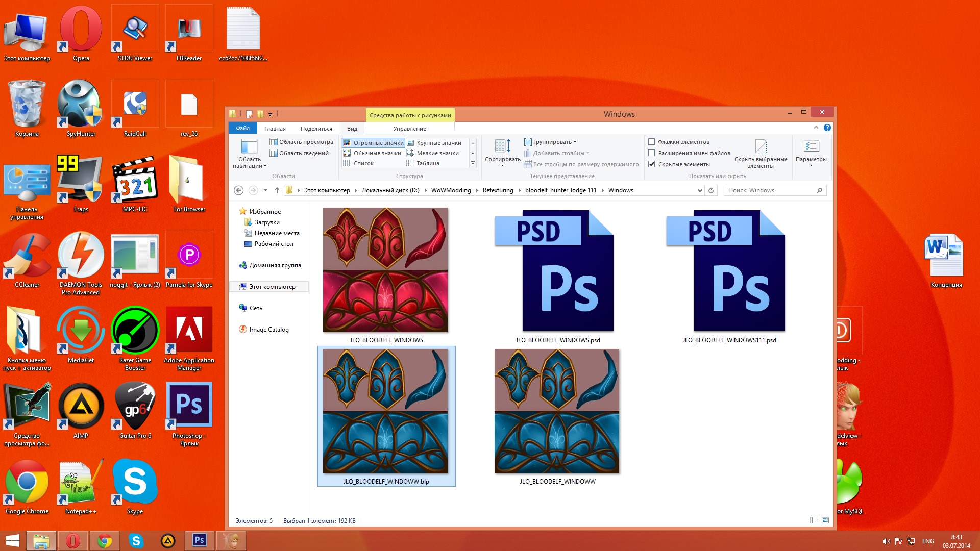This screenshot has width=980, height=551.
Task: Click bloodelf_hunter_lodge 111 breadcrumb
Action: coord(560,190)
